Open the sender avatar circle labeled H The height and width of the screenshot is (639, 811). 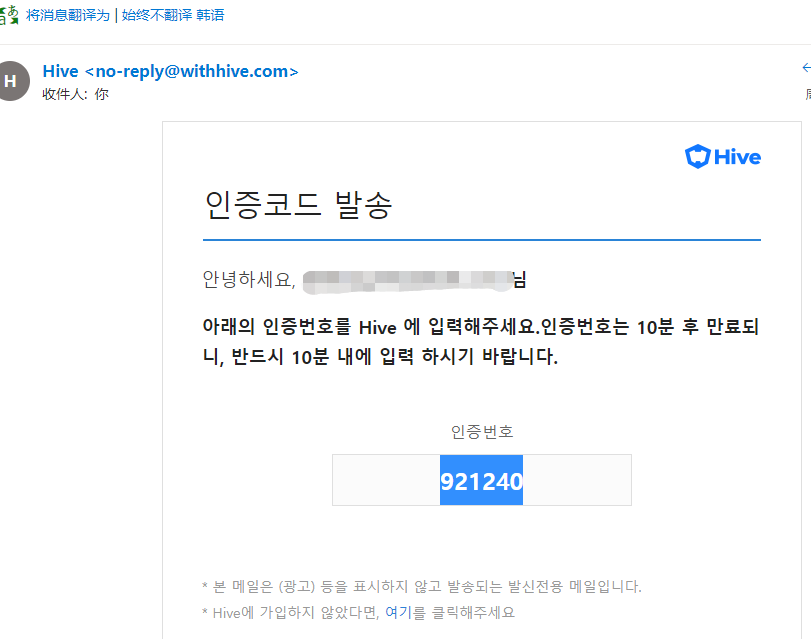(13, 81)
